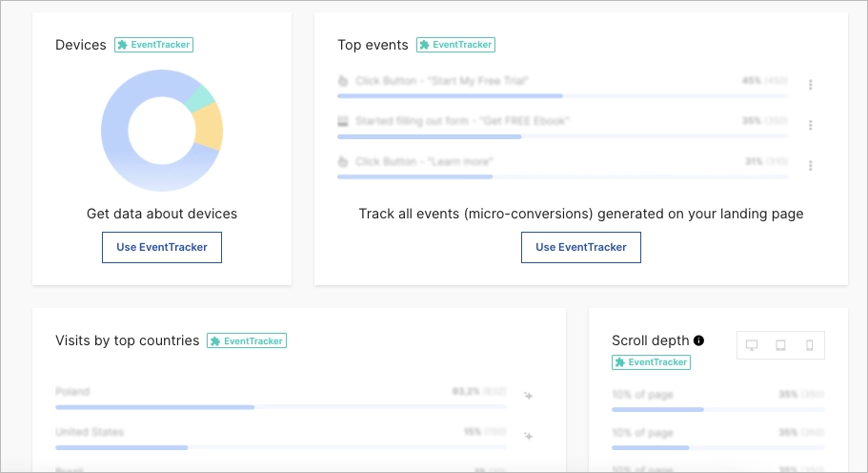Click United States progress bar
This screenshot has height=473, width=868.
(x=281, y=447)
